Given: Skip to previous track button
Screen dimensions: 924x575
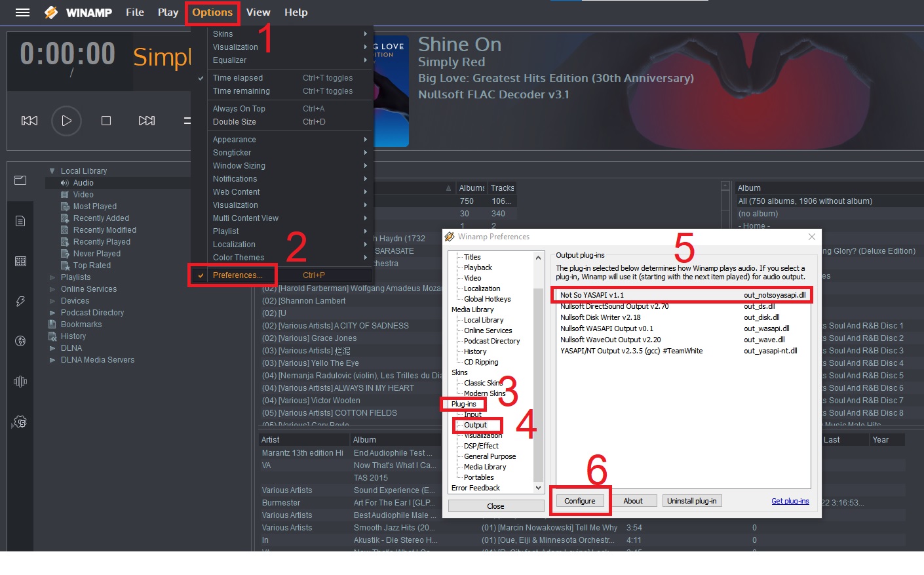Looking at the screenshot, I should coord(29,121).
